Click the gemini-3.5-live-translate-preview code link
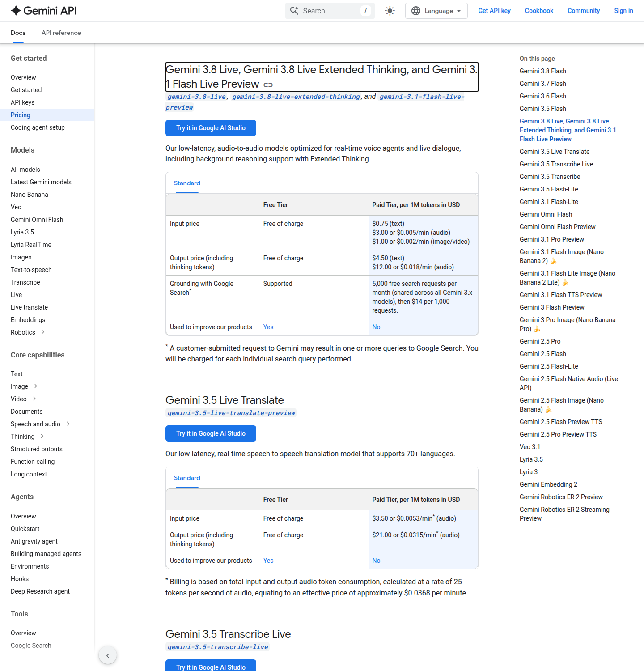This screenshot has width=644, height=671. 231,413
